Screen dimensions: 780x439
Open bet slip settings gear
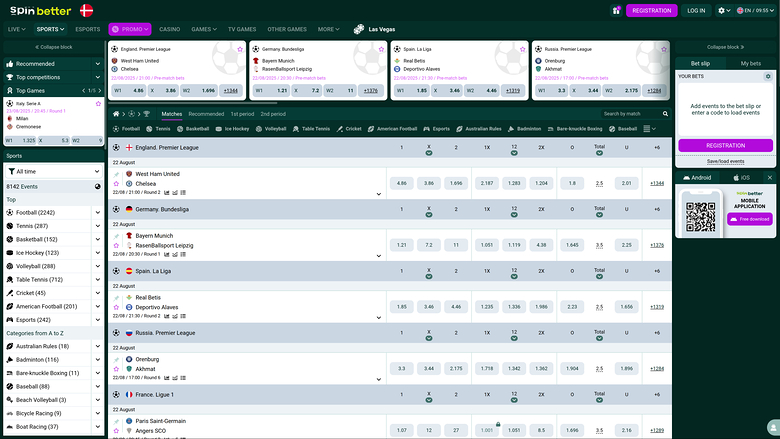pyautogui.click(x=768, y=77)
